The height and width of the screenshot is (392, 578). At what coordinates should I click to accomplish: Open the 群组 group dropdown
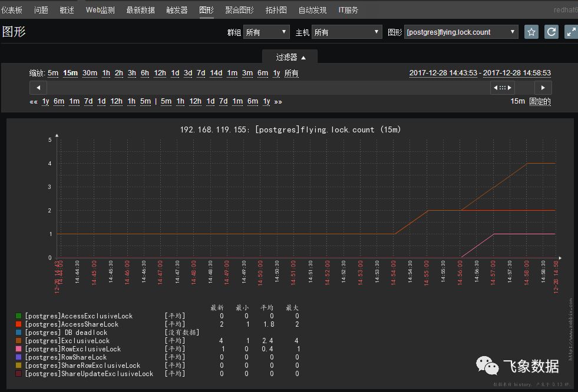[x=267, y=32]
